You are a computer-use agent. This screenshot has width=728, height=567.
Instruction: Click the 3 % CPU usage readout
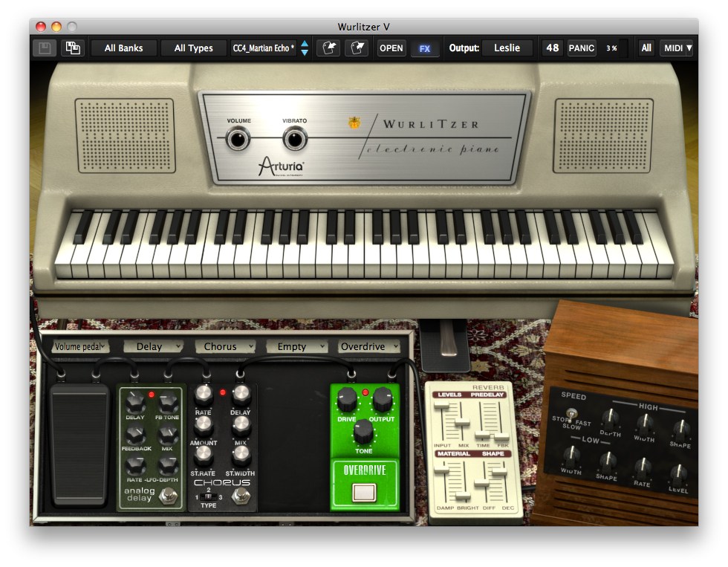tap(611, 48)
